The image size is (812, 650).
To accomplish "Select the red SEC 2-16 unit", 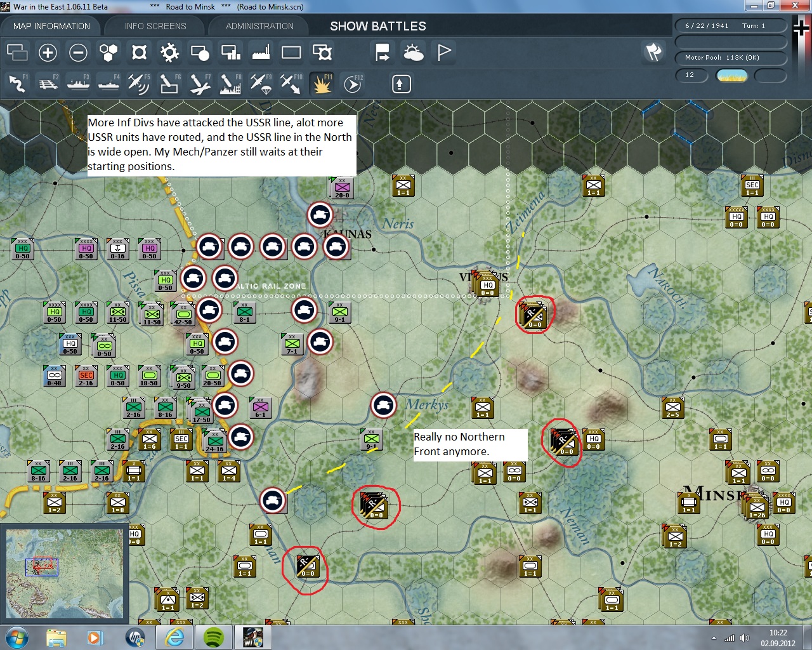I will 86,376.
